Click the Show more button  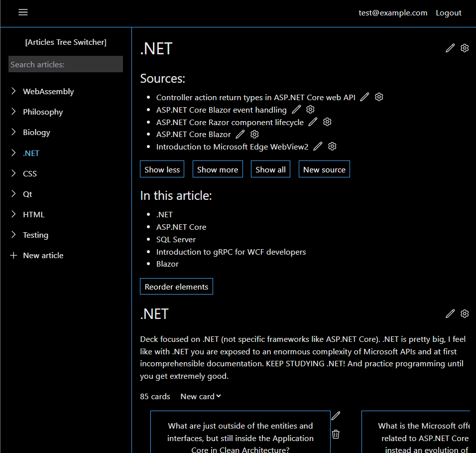(x=218, y=169)
